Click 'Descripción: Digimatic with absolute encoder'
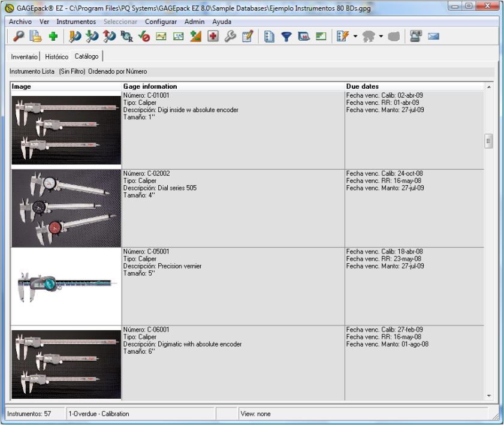 [x=182, y=344]
